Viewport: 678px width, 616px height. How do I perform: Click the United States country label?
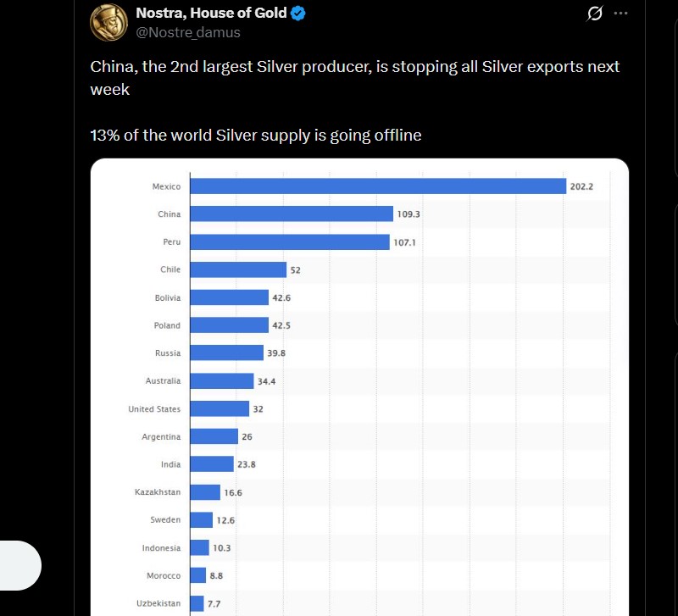[154, 409]
